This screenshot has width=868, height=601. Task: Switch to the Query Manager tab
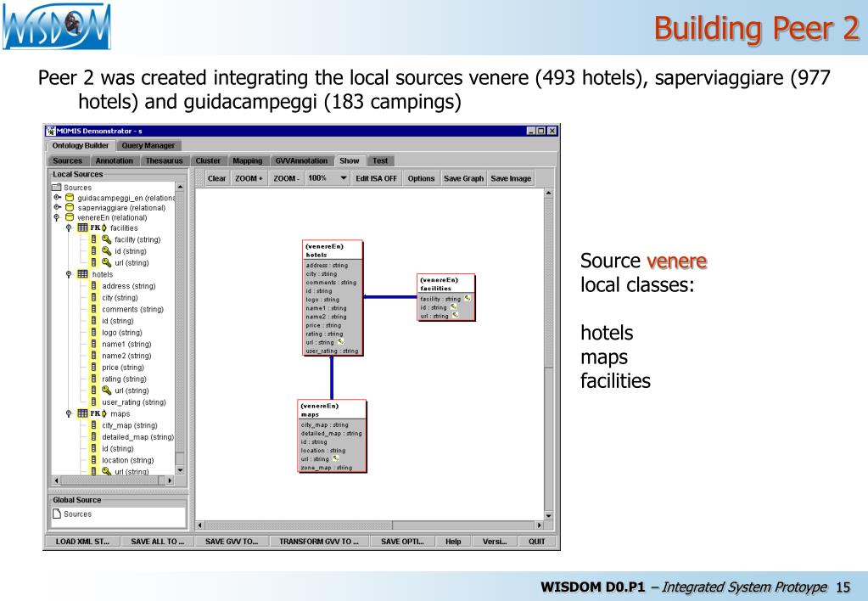148,146
